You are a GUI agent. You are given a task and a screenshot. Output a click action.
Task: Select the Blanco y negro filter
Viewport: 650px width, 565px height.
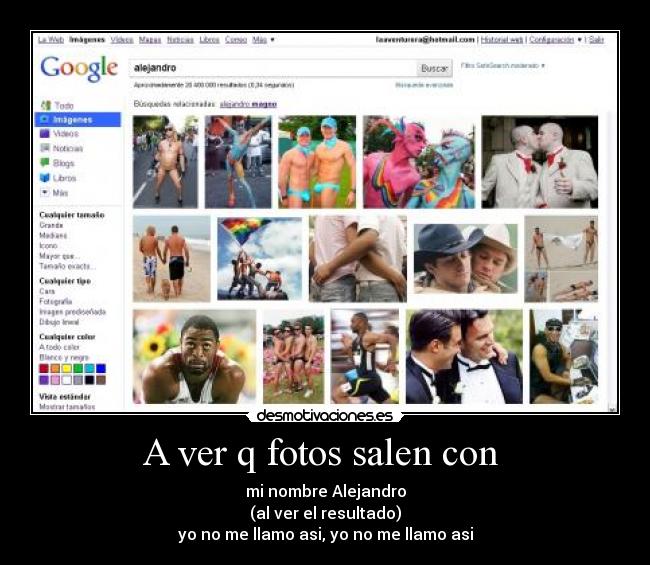click(64, 357)
